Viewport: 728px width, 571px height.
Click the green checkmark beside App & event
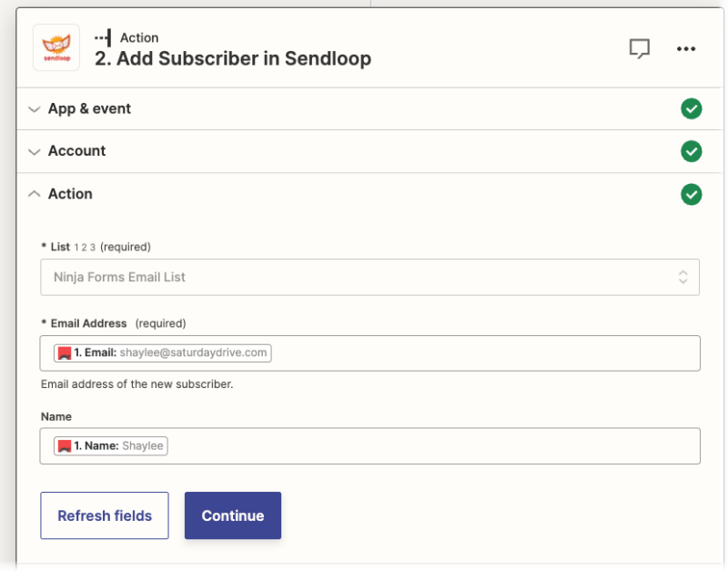point(691,108)
